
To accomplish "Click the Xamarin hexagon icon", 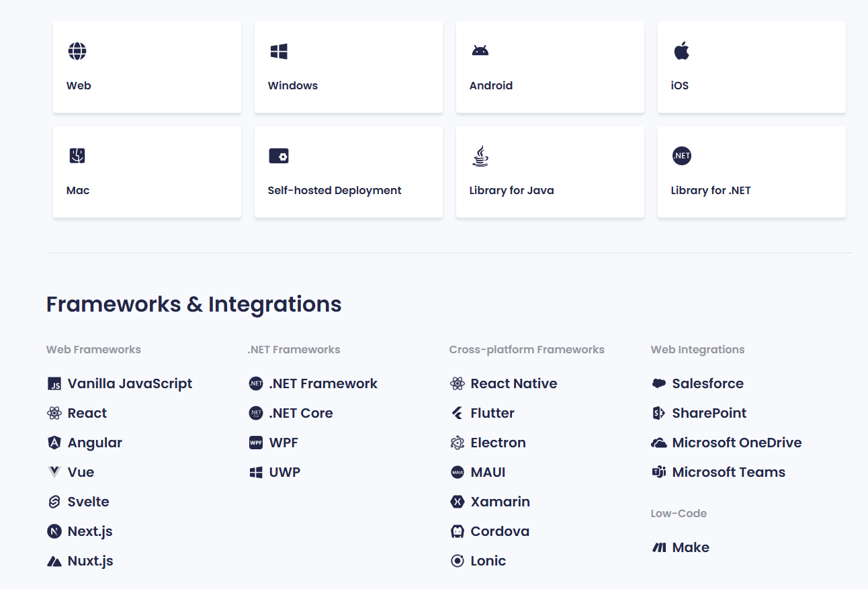I will [x=458, y=502].
